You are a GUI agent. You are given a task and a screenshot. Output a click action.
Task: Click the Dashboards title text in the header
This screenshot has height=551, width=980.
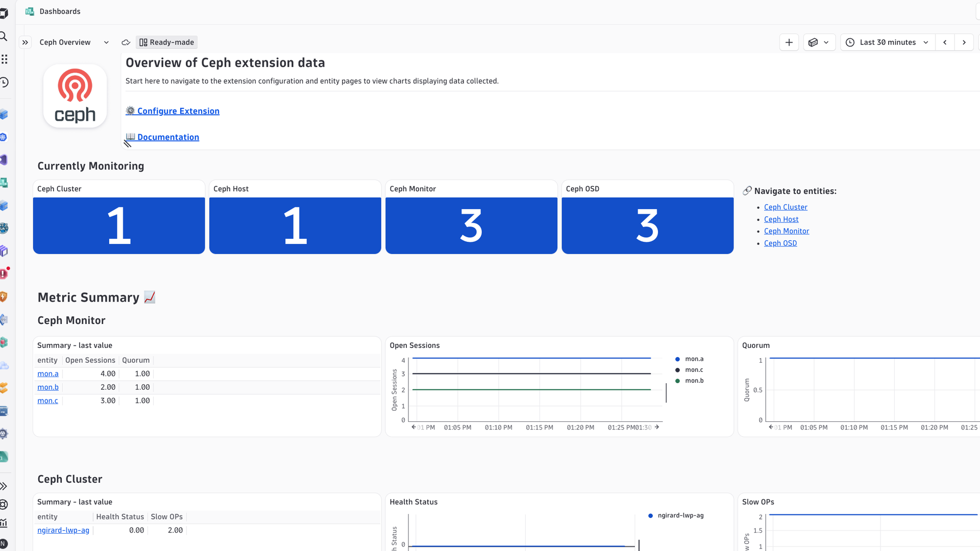click(60, 11)
